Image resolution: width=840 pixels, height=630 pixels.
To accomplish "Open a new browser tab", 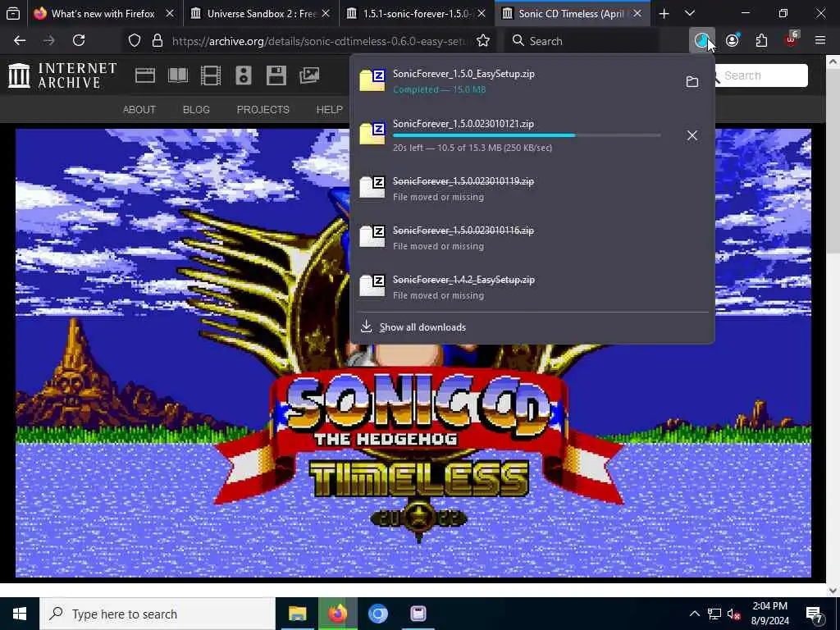I will tap(664, 13).
